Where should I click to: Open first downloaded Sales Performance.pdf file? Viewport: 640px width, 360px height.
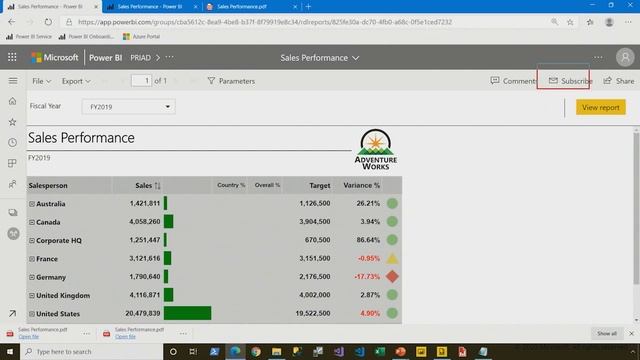tap(29, 337)
